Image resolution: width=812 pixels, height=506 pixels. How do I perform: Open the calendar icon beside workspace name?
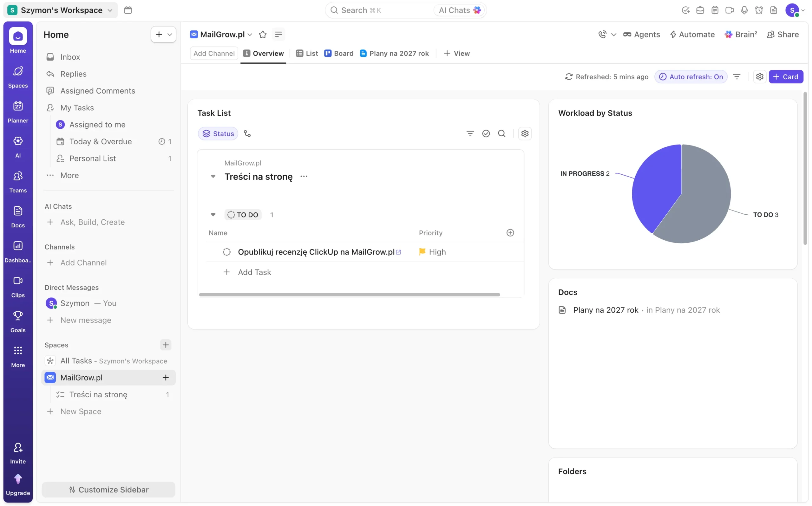click(128, 10)
